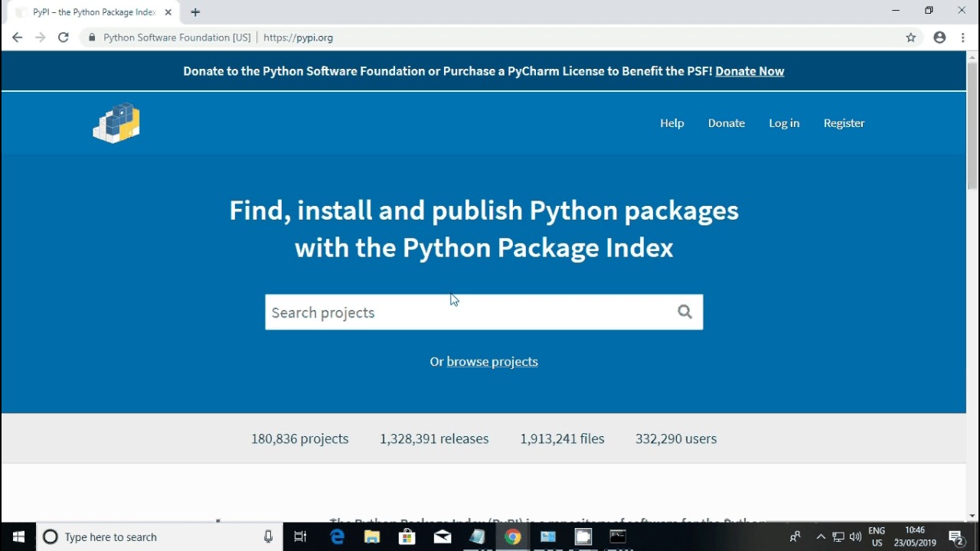
Task: Open the Donate menu link
Action: click(727, 123)
